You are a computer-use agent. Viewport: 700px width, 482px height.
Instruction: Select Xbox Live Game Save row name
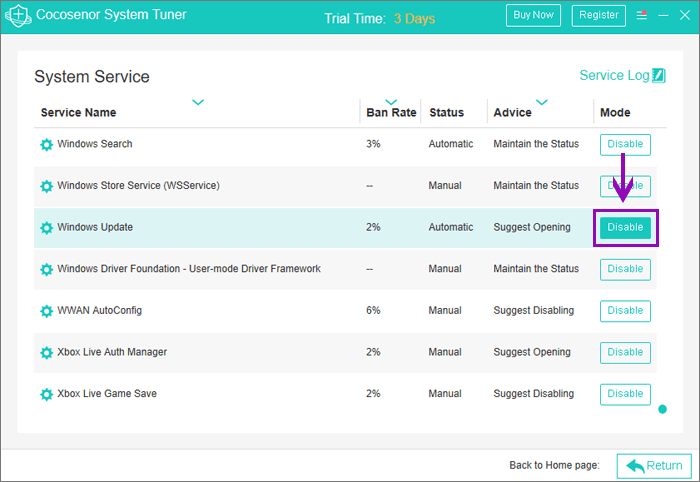tap(107, 394)
